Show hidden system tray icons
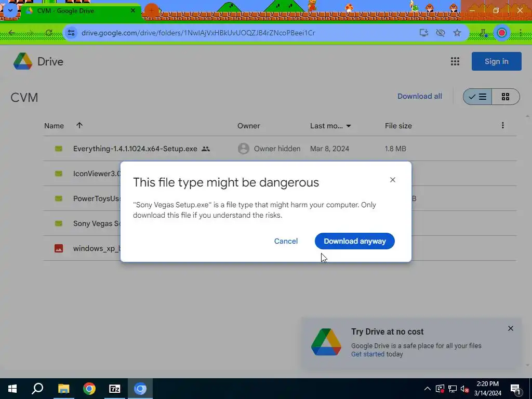The height and width of the screenshot is (399, 532). 428,389
